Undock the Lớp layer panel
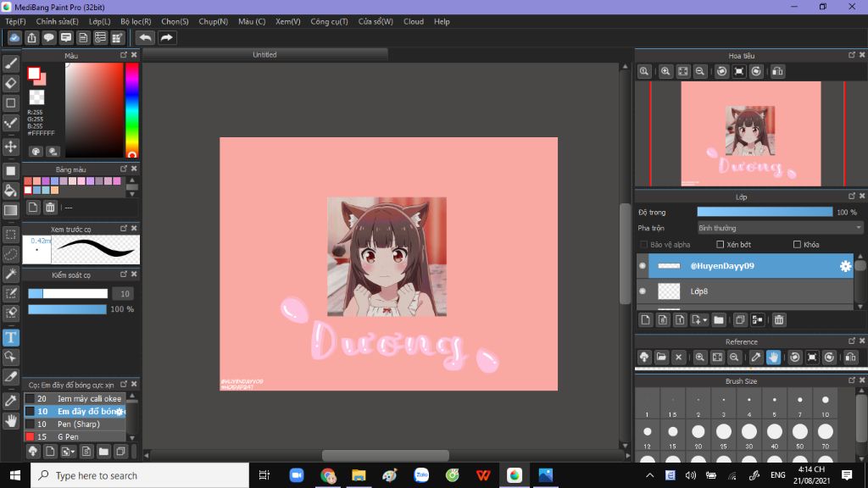Image resolution: width=868 pixels, height=488 pixels. [x=851, y=196]
